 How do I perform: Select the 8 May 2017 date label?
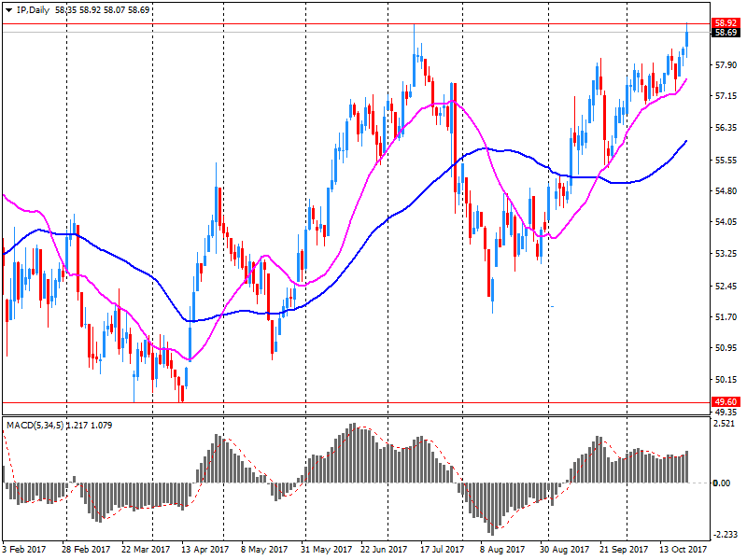(264, 550)
